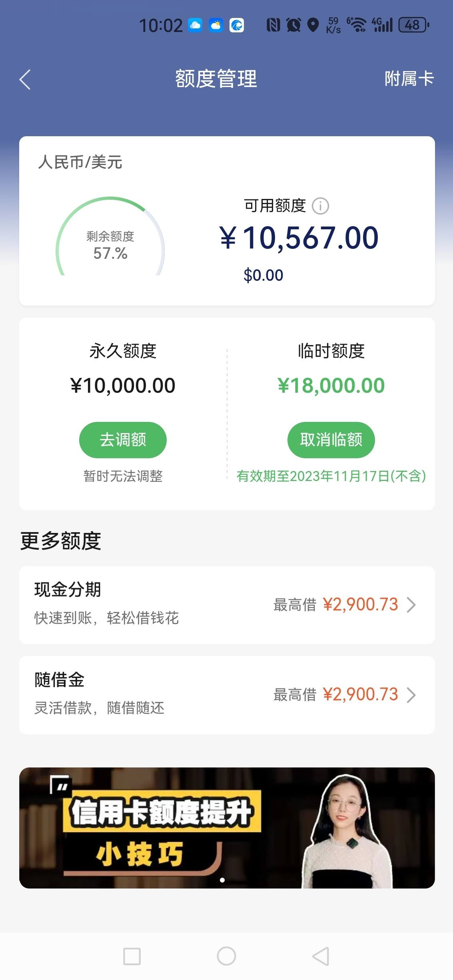Expand the 现金分期 row chevron
The height and width of the screenshot is (980, 453).
(411, 605)
